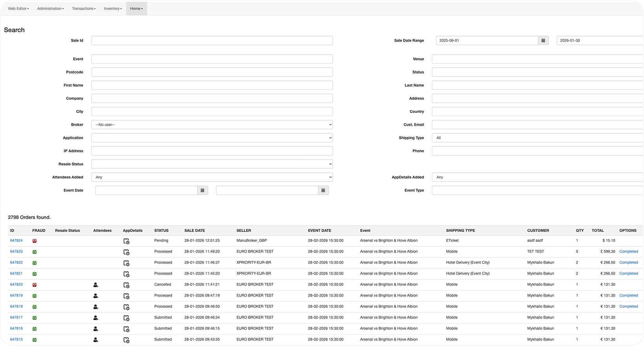Click the SELLER column header
644x346 pixels.
pyautogui.click(x=244, y=231)
